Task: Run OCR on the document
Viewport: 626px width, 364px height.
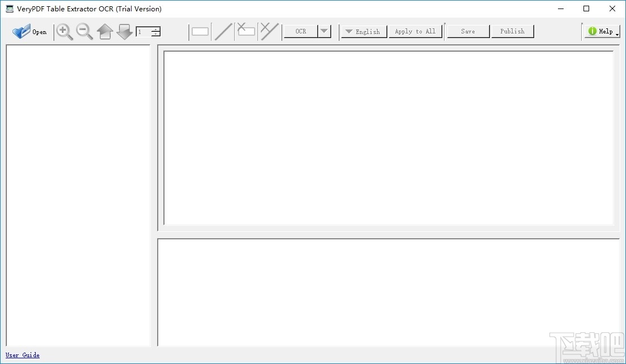Action: (x=300, y=31)
